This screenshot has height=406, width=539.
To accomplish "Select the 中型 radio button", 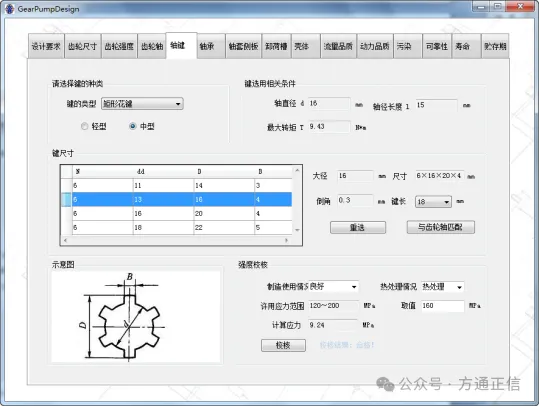I will (x=133, y=126).
